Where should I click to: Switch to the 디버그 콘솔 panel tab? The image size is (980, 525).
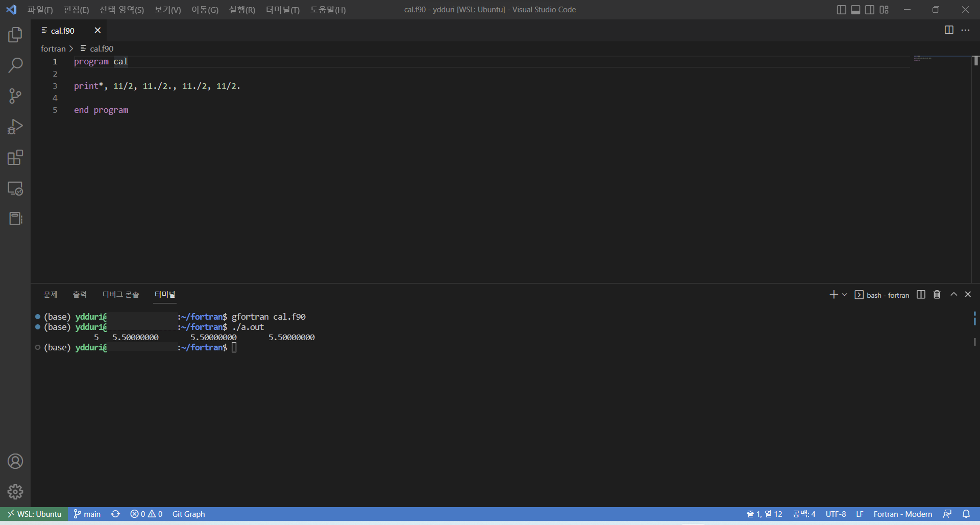click(x=120, y=294)
